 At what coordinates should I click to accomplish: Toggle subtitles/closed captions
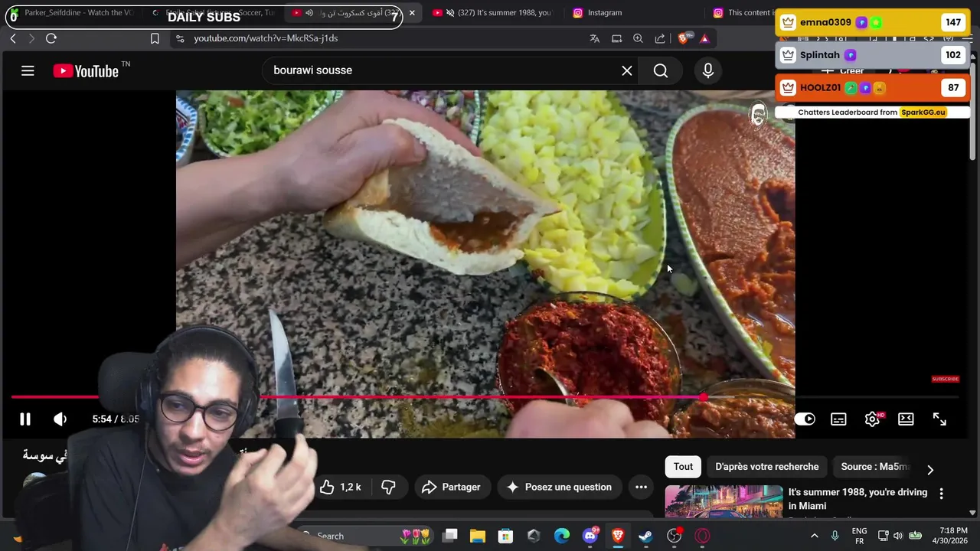(838, 419)
